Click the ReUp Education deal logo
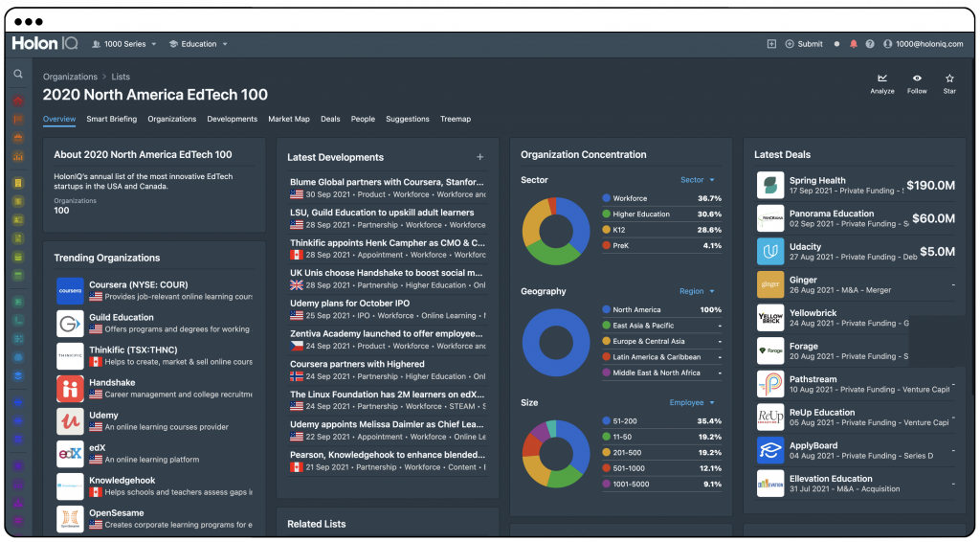This screenshot has height=542, width=980. [x=770, y=417]
